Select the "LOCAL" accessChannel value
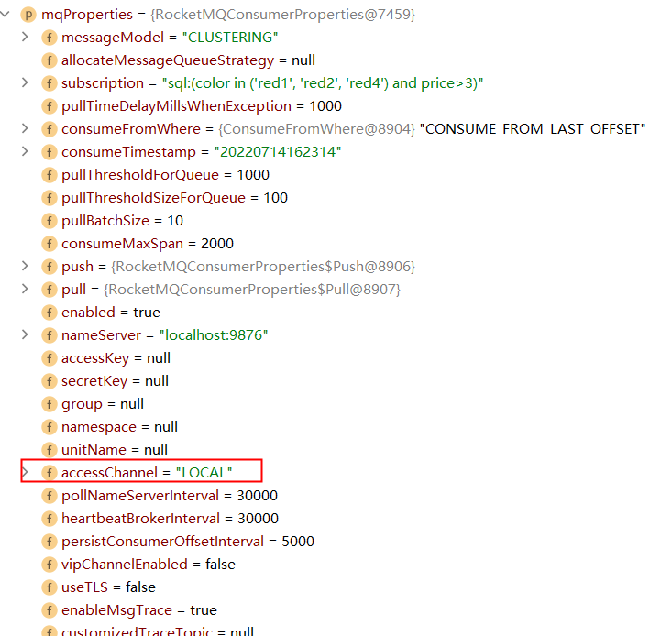This screenshot has height=636, width=672. point(204,472)
